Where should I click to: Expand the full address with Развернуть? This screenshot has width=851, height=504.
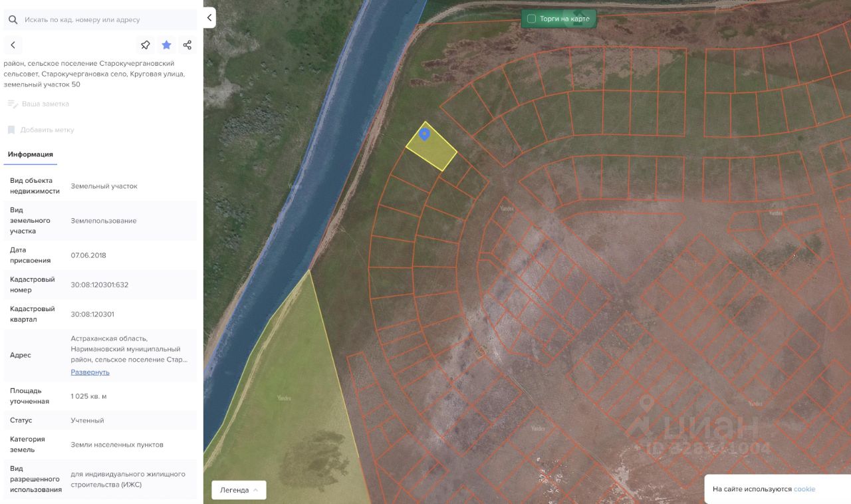coord(90,372)
